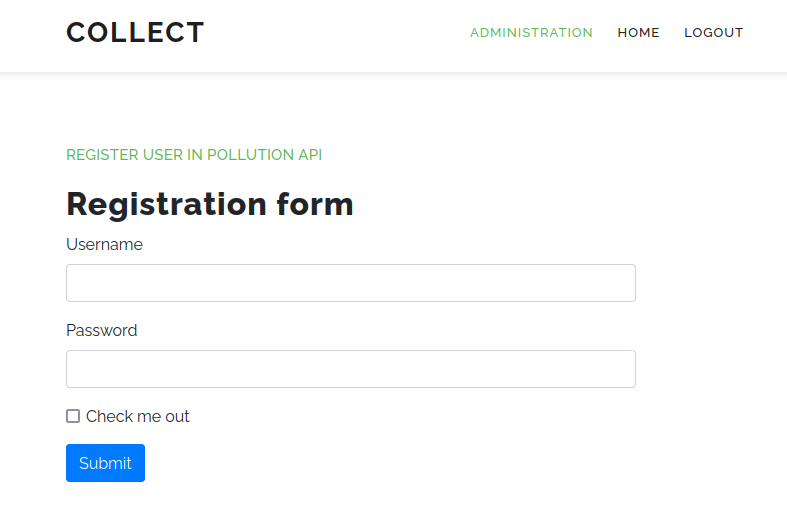Click the 'Register user in pollution API' subtitle

click(194, 155)
